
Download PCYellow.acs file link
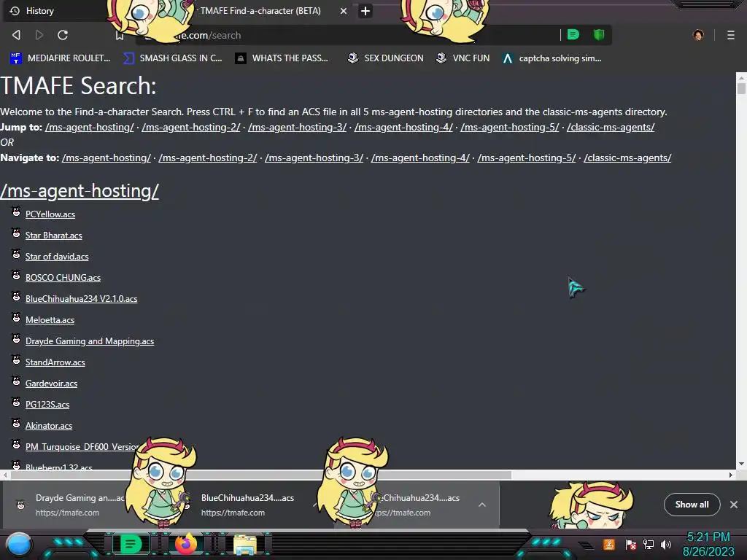pos(50,214)
